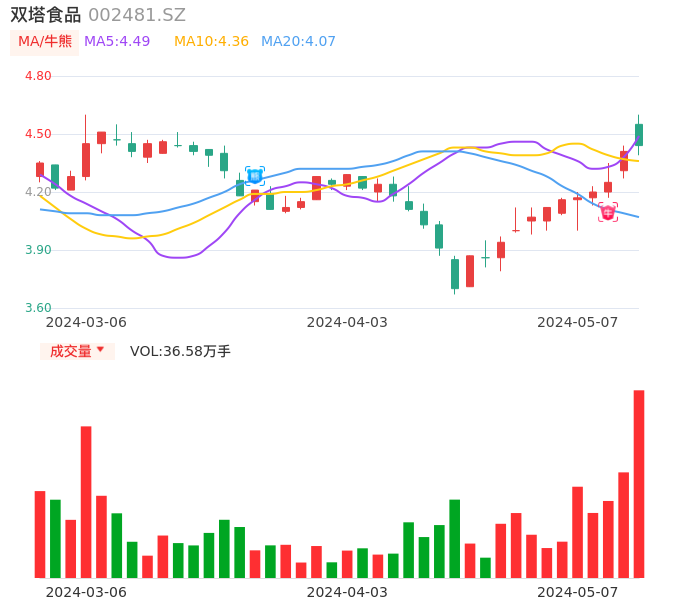Click the blue bear signal marker icon
686x606 pixels.
[255, 176]
